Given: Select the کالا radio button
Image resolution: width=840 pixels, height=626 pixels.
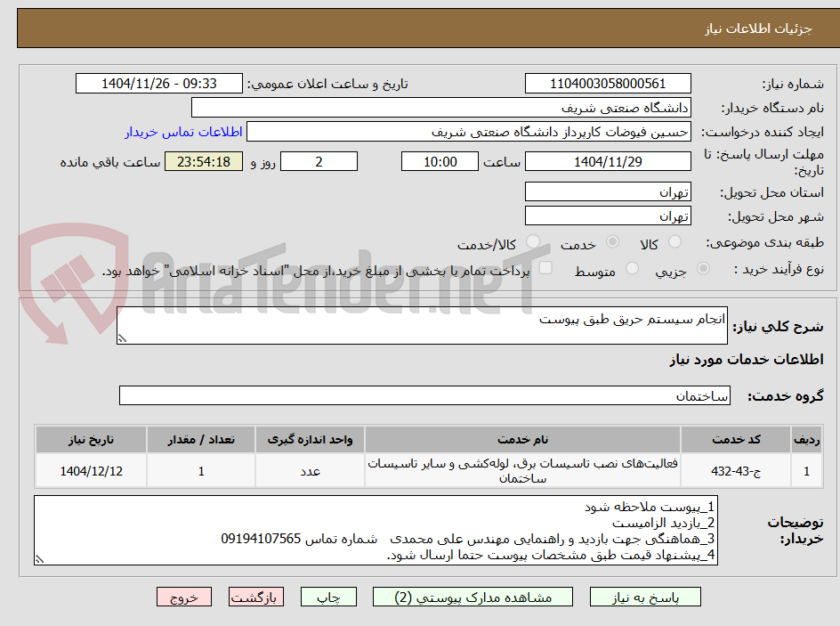Looking at the screenshot, I should pos(675,242).
